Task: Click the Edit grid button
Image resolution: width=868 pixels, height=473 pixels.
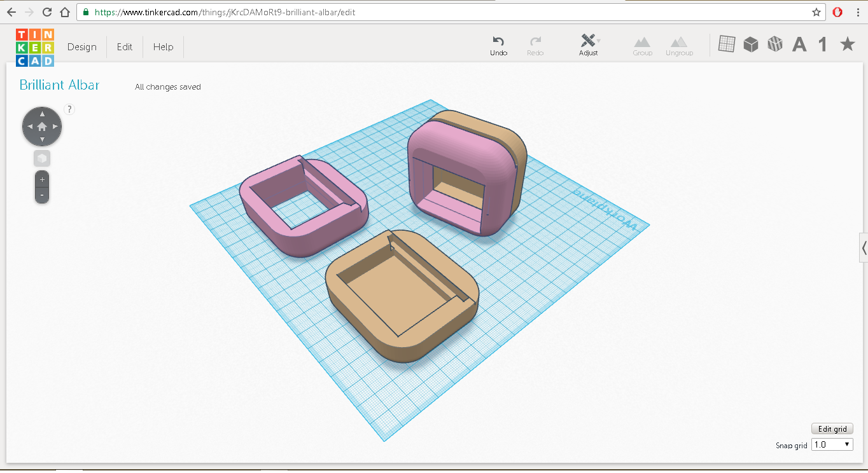Action: click(832, 429)
